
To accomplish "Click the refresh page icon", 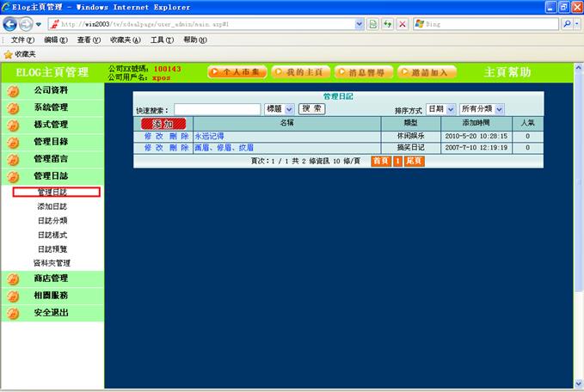I will 388,24.
